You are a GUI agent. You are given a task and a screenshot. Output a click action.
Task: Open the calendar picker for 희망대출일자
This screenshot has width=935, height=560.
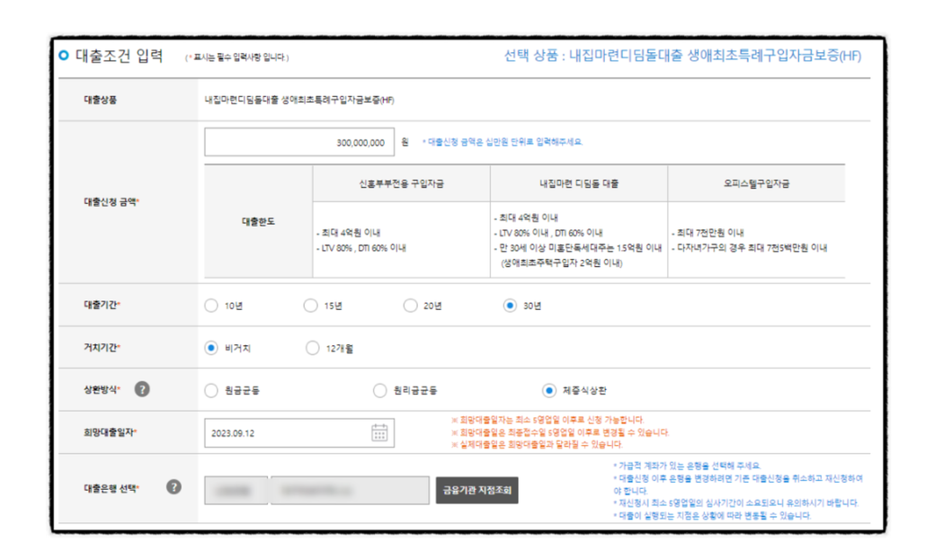click(x=379, y=432)
